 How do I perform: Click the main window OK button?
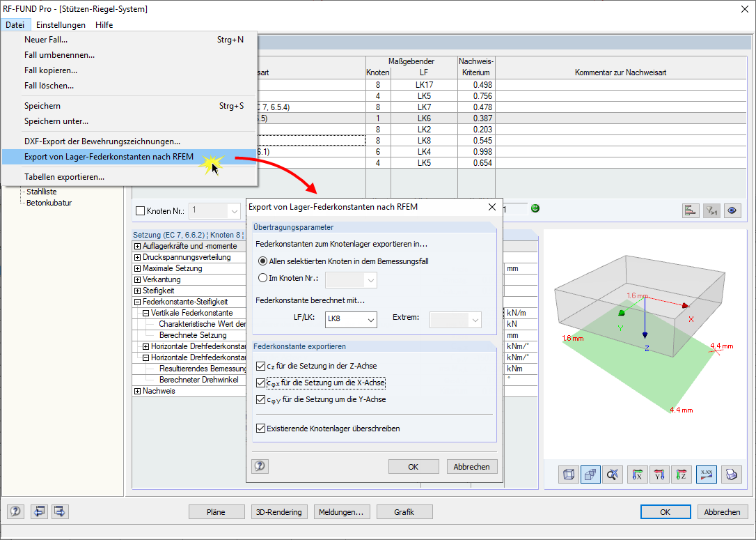click(x=666, y=512)
